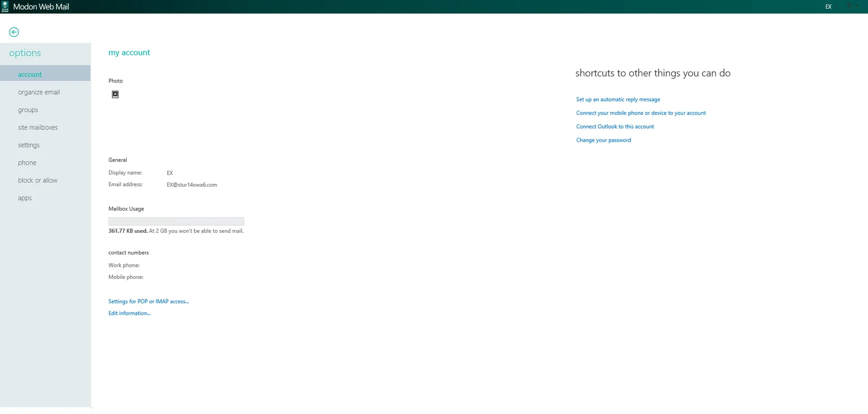Viewport: 868px width, 414px height.
Task: Click the 361.77 KB used text
Action: [128, 231]
